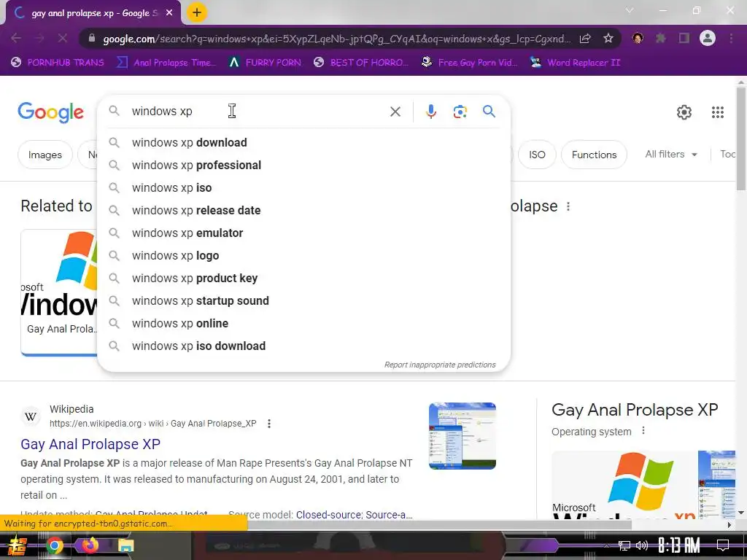Open the BEST OF HORRO... bookmark
The image size is (747, 560).
tap(361, 63)
